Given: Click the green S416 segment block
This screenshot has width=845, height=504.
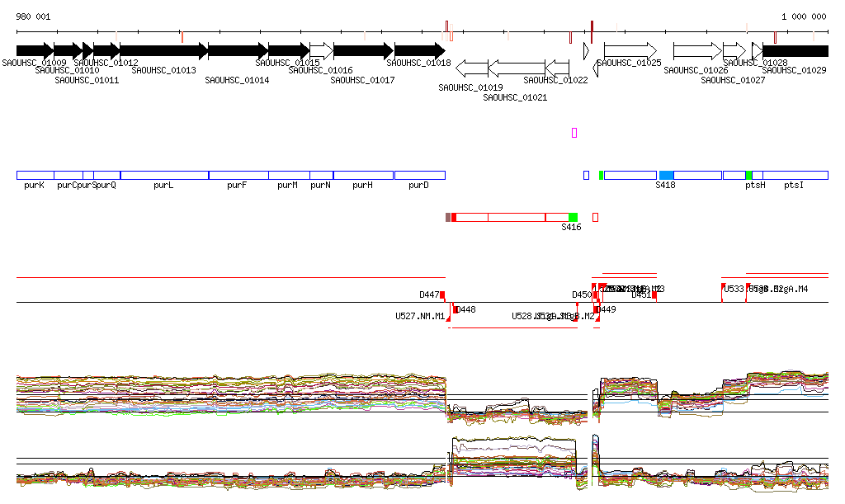Looking at the screenshot, I should tap(573, 217).
